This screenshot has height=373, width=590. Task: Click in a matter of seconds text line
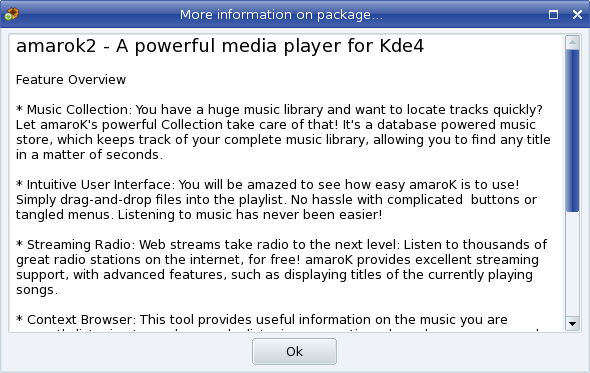[x=89, y=155]
